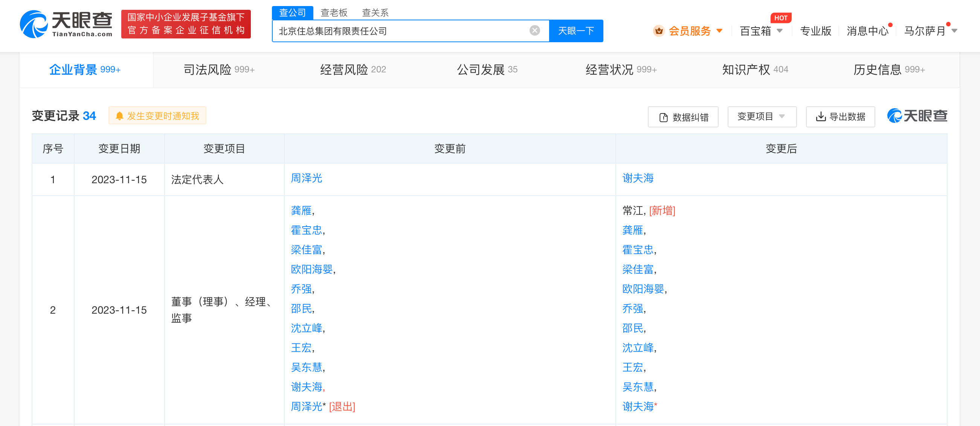Viewport: 980px width, 426px height.
Task: Click the 法定代表人 change item cell
Action: click(224, 180)
